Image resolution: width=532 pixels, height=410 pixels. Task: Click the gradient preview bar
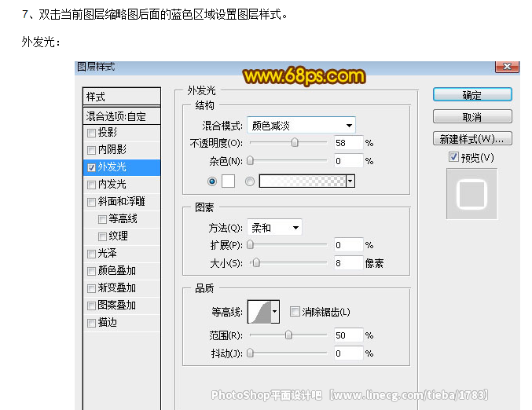tap(302, 181)
